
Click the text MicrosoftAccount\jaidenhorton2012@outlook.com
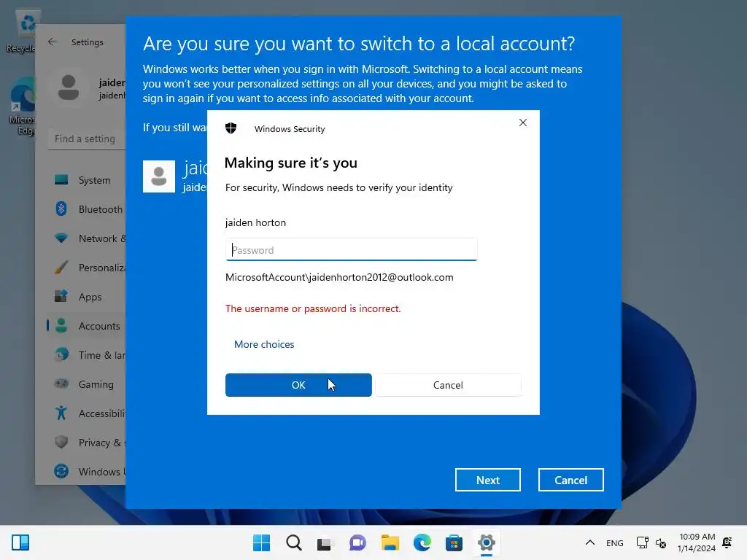(x=339, y=277)
